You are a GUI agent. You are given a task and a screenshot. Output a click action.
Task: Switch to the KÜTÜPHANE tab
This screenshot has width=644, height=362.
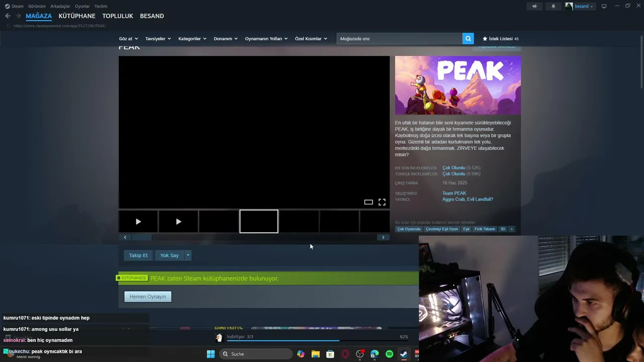77,16
